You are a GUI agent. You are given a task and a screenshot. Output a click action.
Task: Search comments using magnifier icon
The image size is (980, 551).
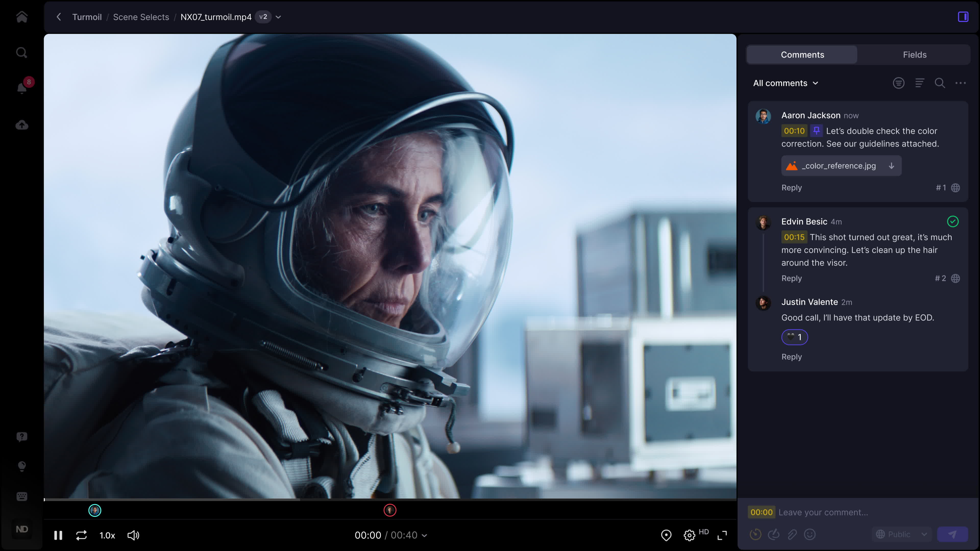tap(940, 83)
